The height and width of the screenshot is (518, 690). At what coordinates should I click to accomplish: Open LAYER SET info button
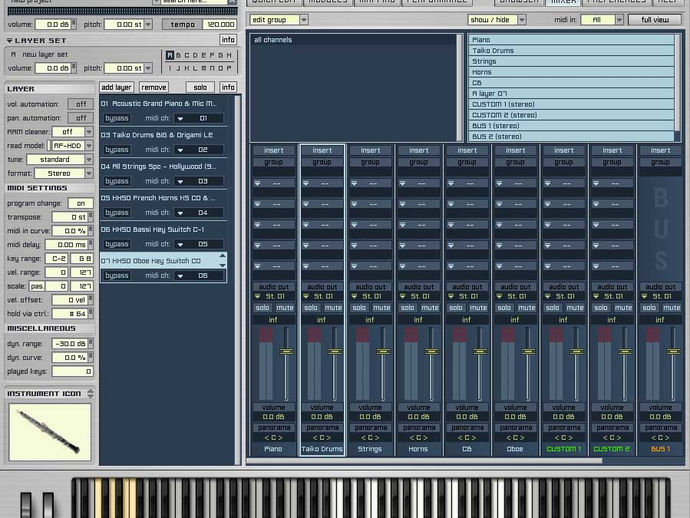click(x=228, y=40)
